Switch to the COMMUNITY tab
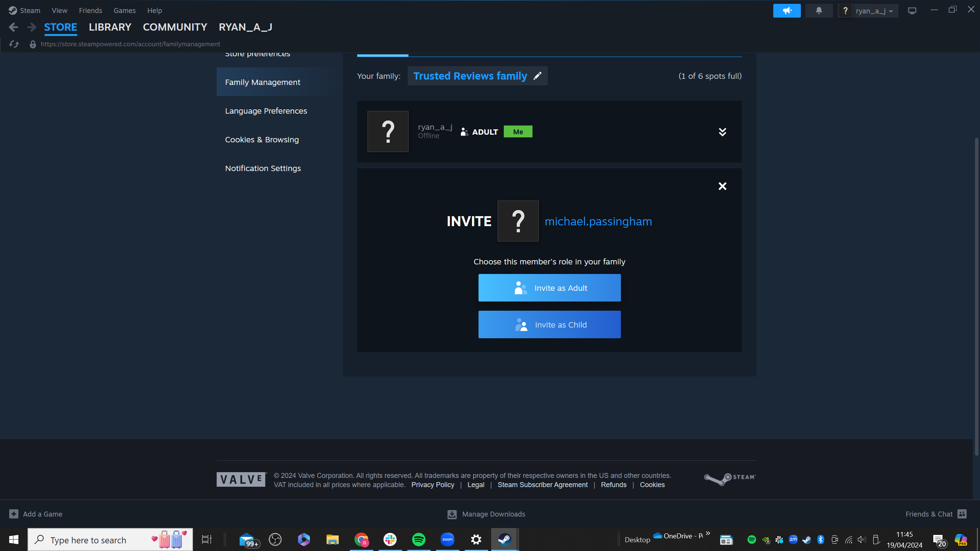This screenshot has width=980, height=551. tap(175, 27)
